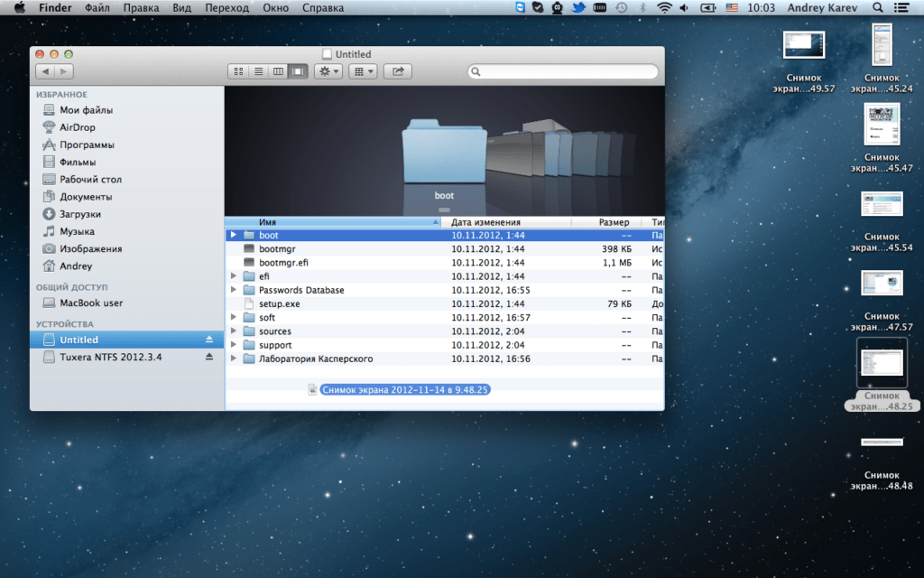The width and height of the screenshot is (924, 578).
Task: Open the gear Action dropdown menu
Action: (328, 71)
